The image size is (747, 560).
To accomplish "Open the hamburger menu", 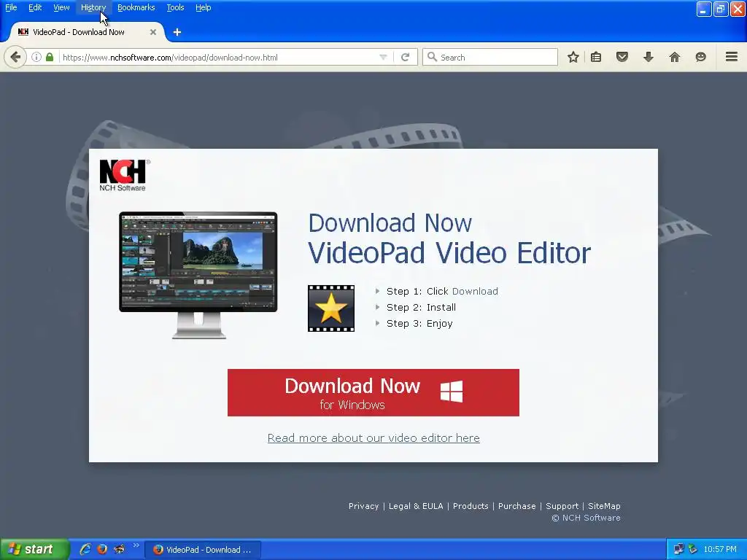I will coord(732,57).
